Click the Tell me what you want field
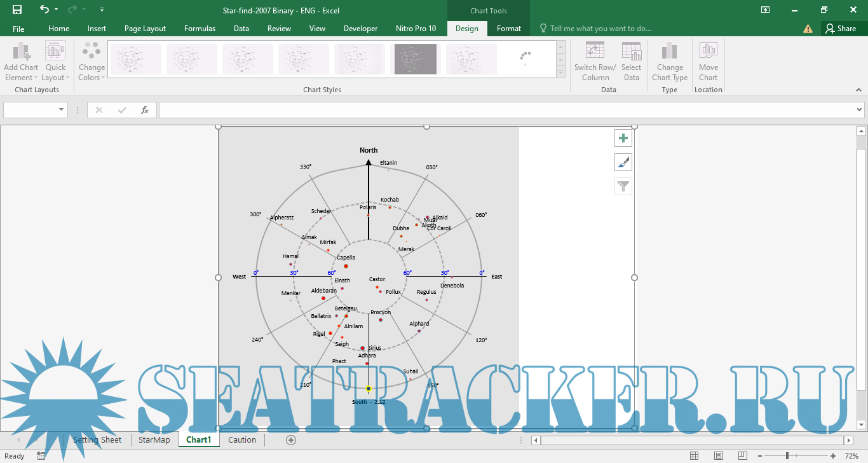The height and width of the screenshot is (463, 868). pos(600,29)
